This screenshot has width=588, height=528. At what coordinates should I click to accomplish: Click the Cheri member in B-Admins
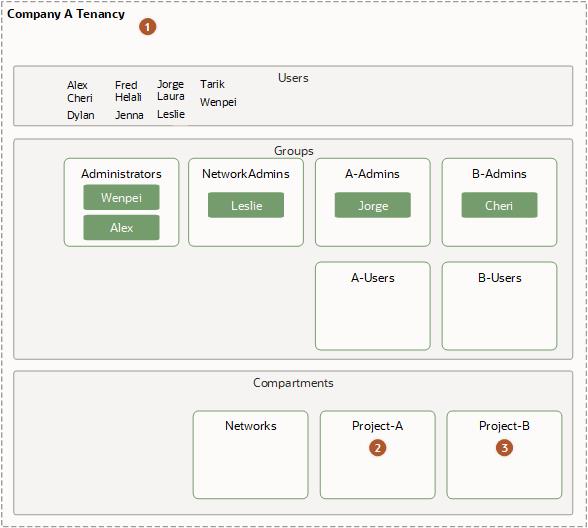pos(500,205)
